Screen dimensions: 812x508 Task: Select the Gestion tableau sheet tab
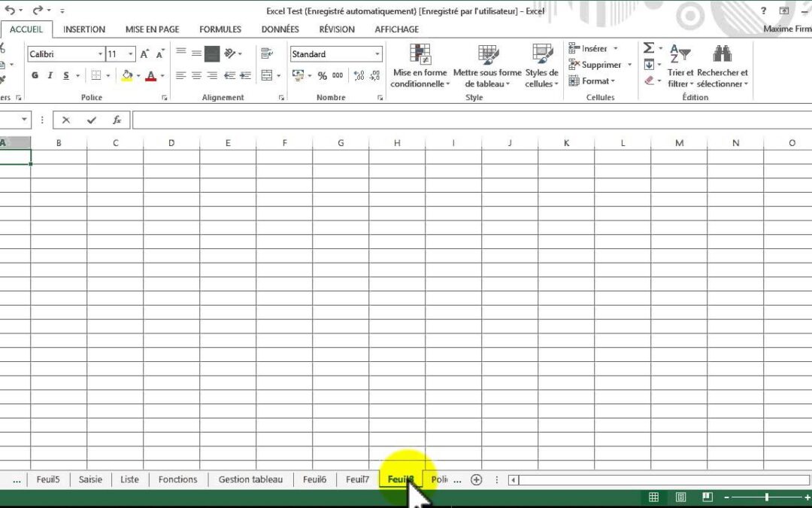point(250,479)
